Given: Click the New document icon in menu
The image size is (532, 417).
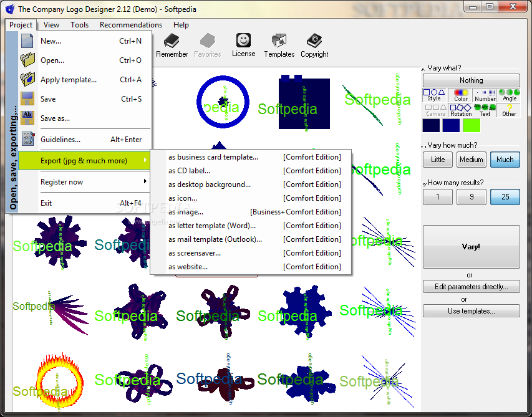Looking at the screenshot, I should (27, 41).
